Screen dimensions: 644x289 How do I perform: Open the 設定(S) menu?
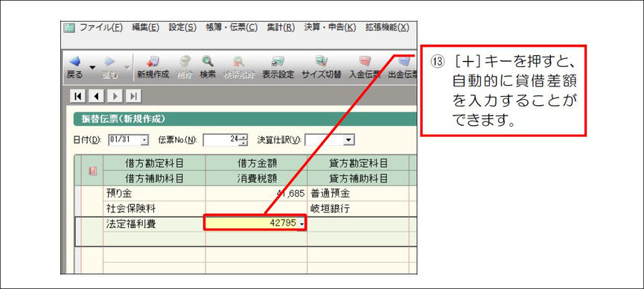[x=182, y=28]
